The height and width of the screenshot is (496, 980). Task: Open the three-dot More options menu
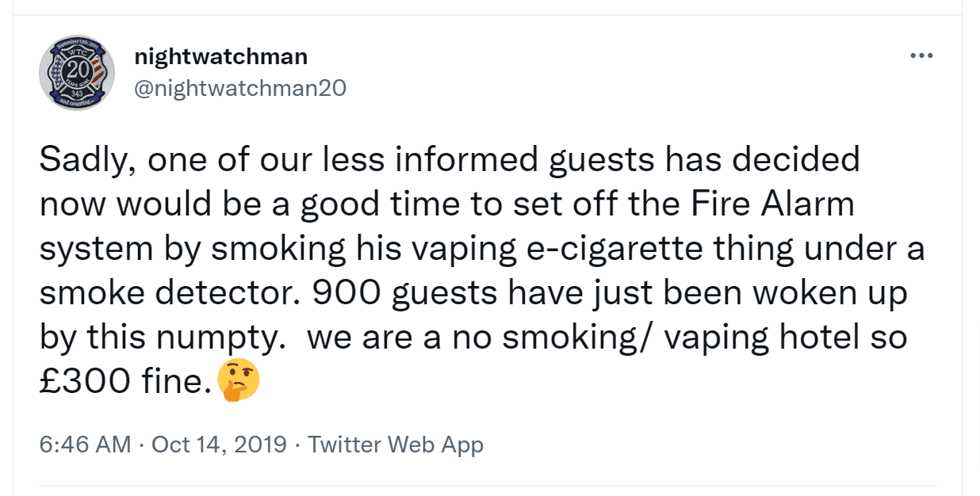pos(921,56)
